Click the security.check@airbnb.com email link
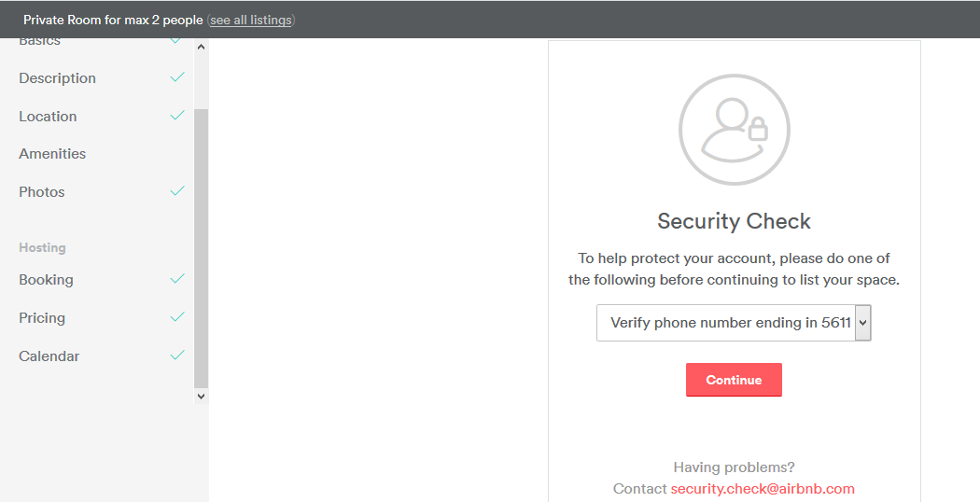The width and height of the screenshot is (980, 502). click(x=763, y=489)
